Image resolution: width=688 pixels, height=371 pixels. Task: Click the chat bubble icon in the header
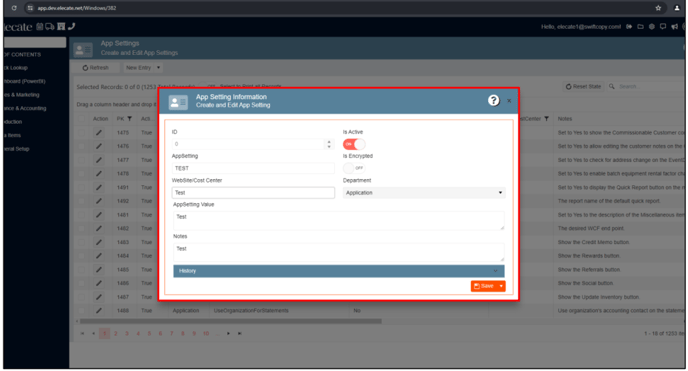tap(663, 27)
